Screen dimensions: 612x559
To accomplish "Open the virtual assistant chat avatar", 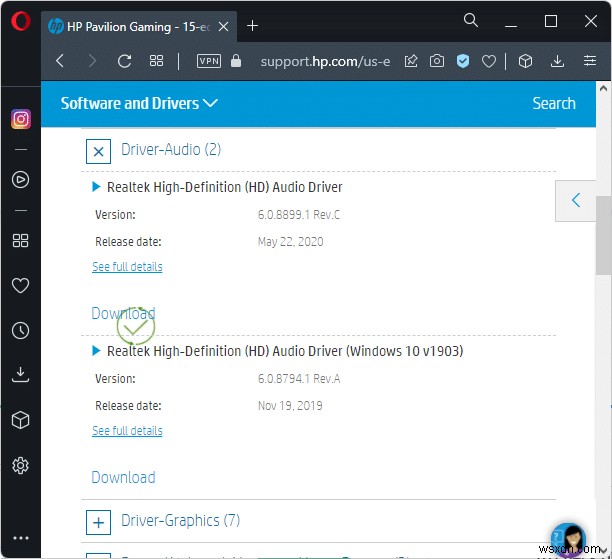I will [569, 539].
